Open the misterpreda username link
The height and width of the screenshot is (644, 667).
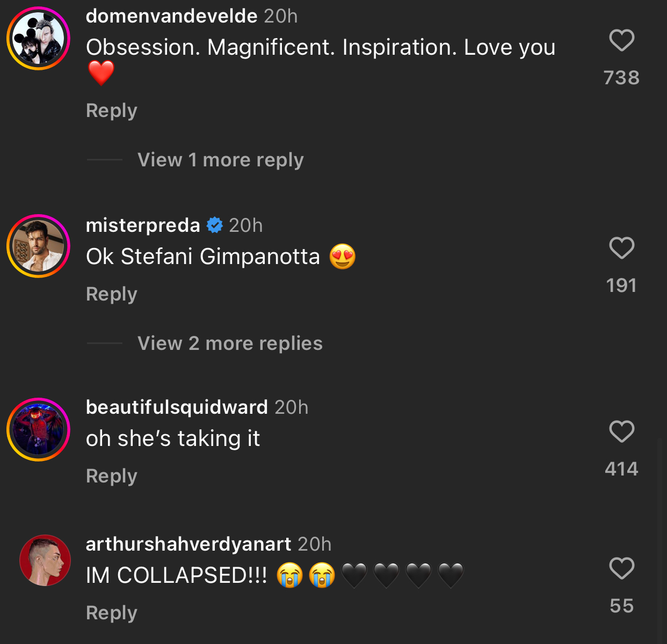(x=143, y=225)
